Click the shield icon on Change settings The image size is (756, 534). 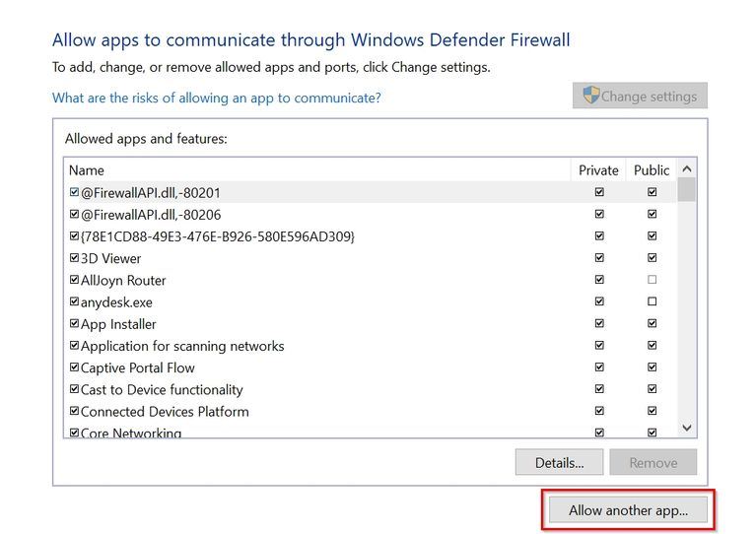point(591,96)
